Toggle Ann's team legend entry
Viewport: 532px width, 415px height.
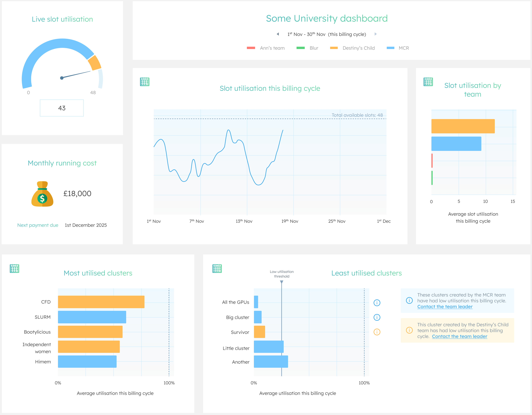(x=266, y=48)
